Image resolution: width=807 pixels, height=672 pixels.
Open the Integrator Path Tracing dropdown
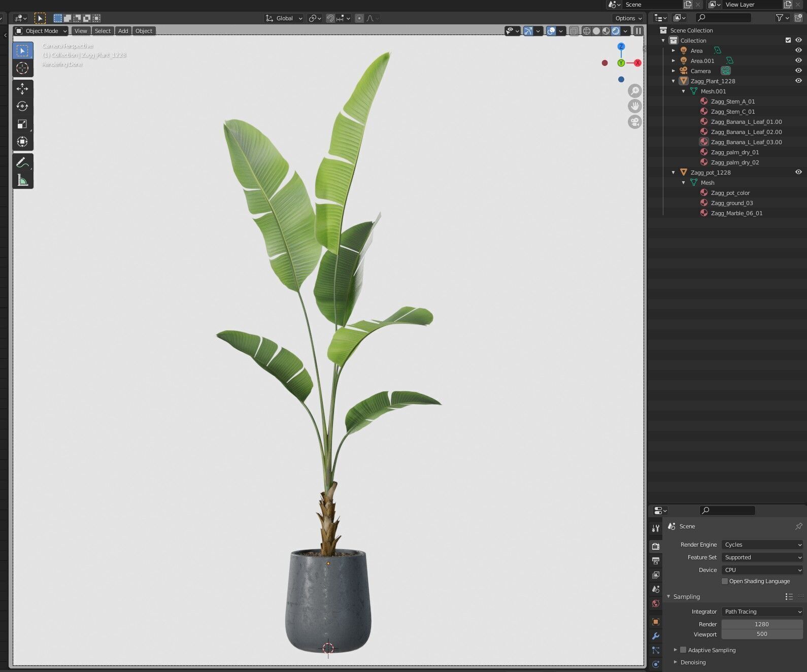pos(762,612)
